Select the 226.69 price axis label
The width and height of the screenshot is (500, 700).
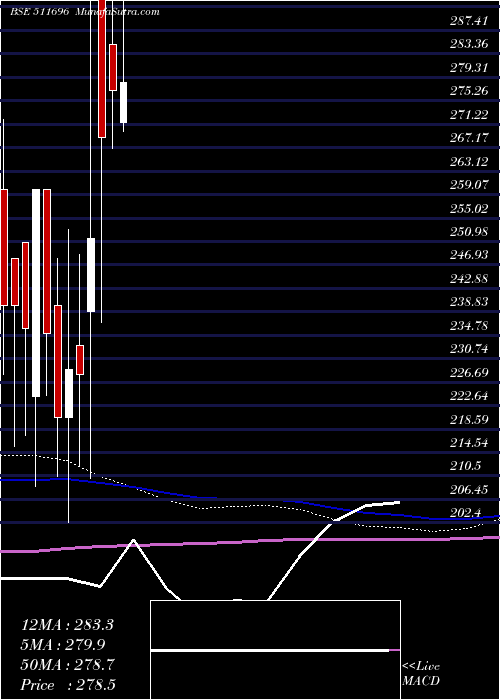468,372
